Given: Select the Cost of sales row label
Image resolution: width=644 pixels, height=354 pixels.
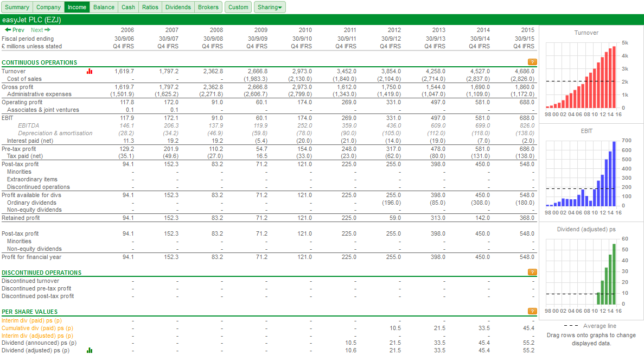Looking at the screenshot, I should coord(24,79).
